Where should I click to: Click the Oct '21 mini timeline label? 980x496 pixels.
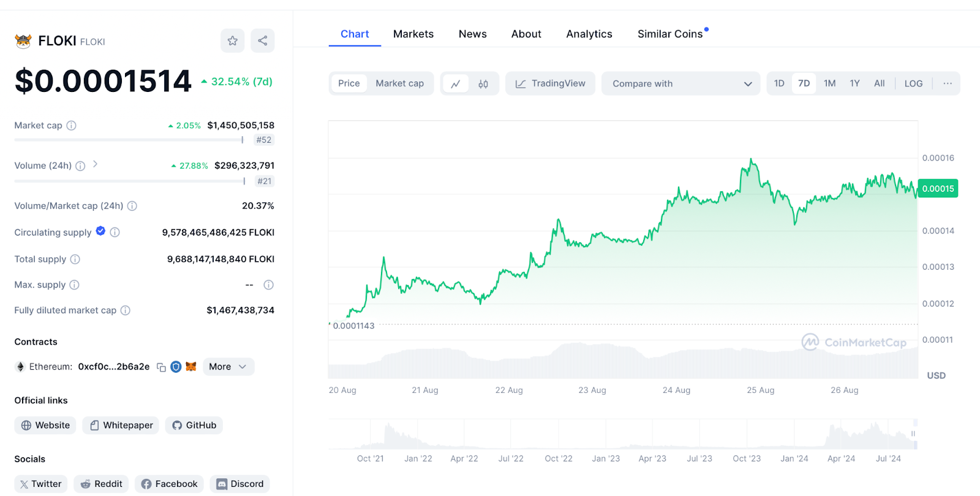tap(371, 459)
